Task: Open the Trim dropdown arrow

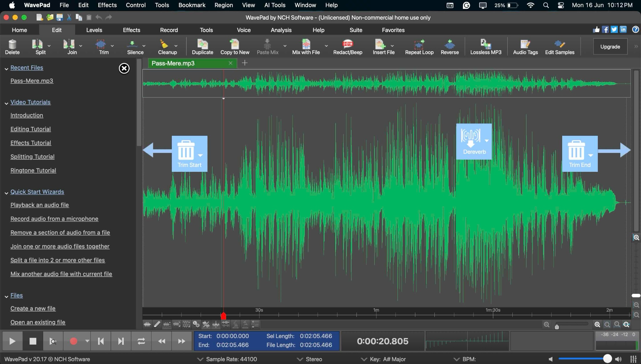Action: coord(112,46)
